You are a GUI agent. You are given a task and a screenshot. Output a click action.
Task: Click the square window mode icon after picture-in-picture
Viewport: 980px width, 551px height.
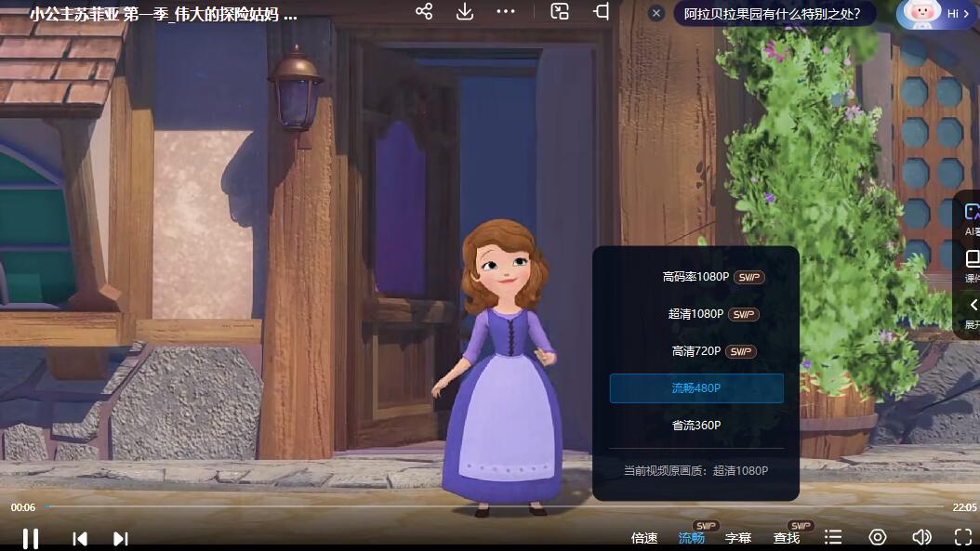pos(601,11)
